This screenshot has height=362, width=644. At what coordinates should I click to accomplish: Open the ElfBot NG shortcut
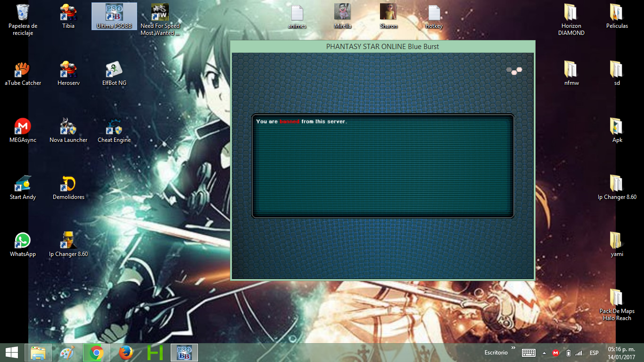(114, 74)
